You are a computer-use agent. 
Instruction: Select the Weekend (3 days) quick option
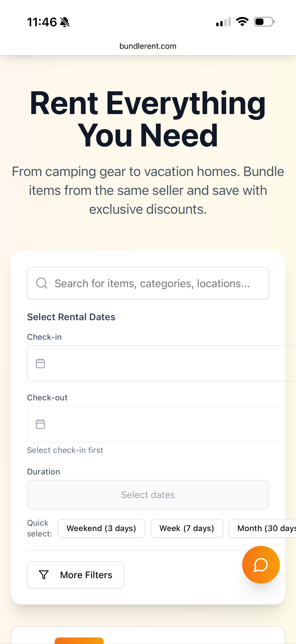pyautogui.click(x=101, y=528)
